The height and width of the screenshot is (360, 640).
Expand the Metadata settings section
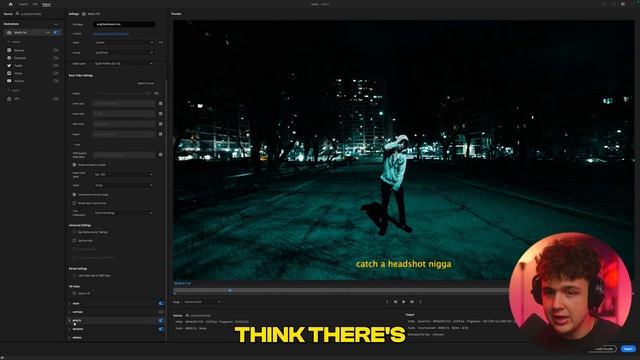pos(70,329)
